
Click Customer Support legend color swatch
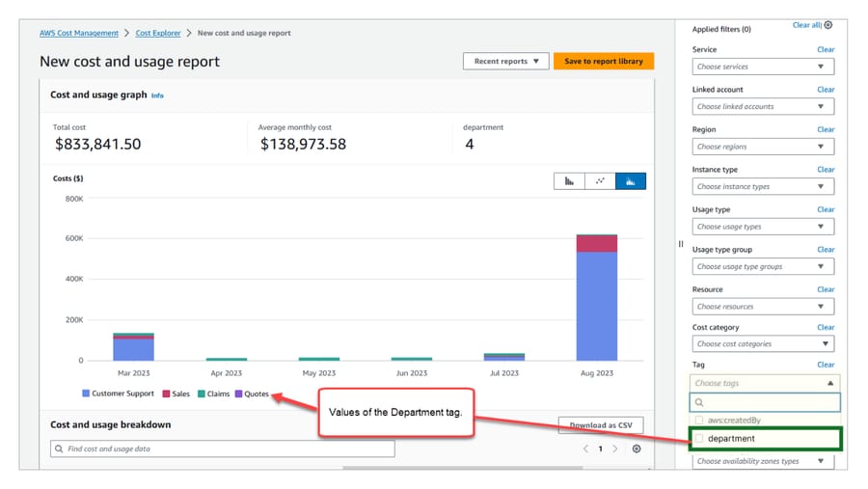click(x=86, y=394)
